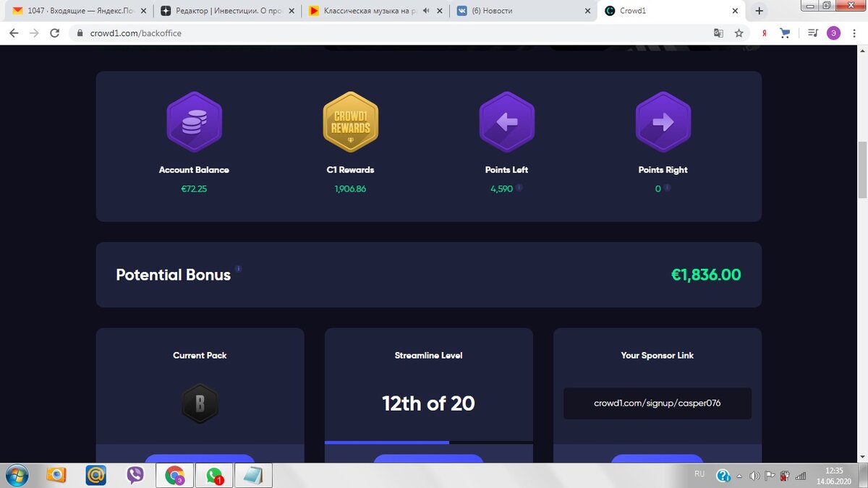The height and width of the screenshot is (488, 868).
Task: Open the Windows Start menu
Action: pos(16,475)
